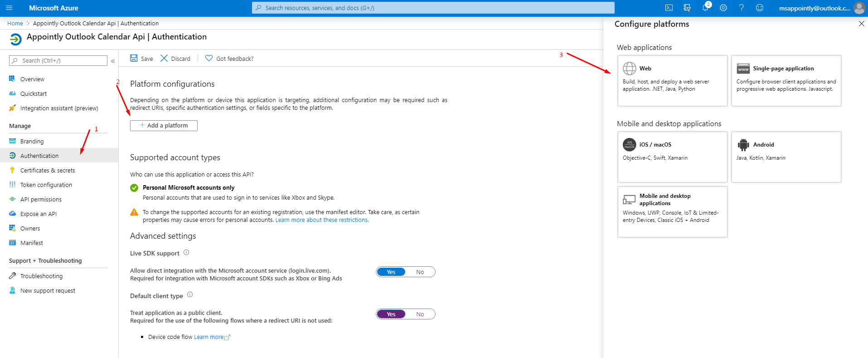Open Device code flow Learn more link

(212, 337)
